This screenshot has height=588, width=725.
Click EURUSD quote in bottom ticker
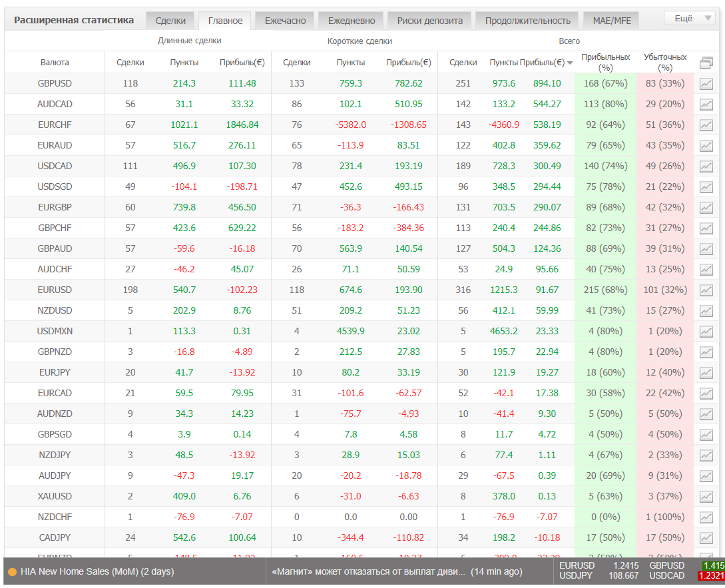pyautogui.click(x=599, y=566)
